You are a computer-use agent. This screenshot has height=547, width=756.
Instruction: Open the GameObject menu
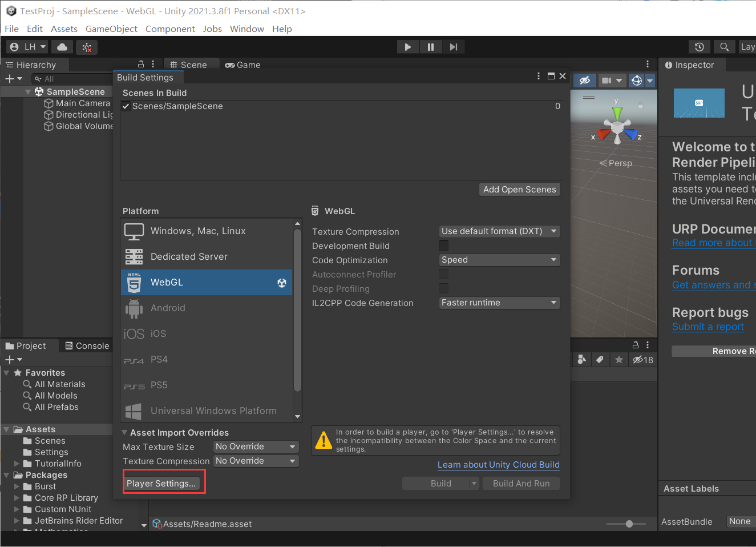tap(111, 29)
